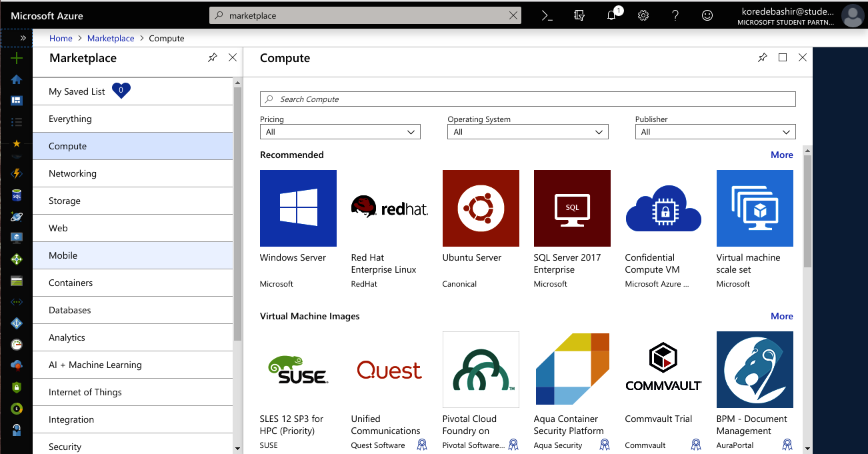Open Virtual machine scale set tile
The image size is (868, 454).
point(755,229)
